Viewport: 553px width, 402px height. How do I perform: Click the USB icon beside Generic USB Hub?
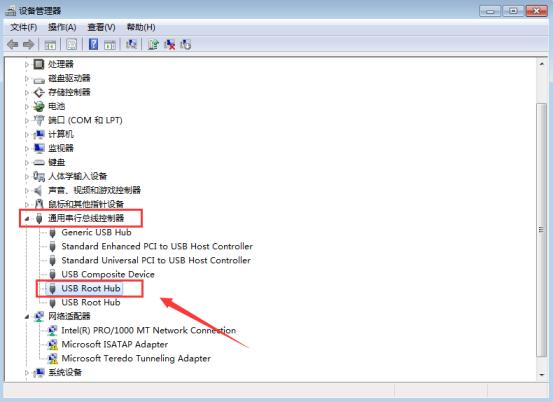click(x=53, y=233)
